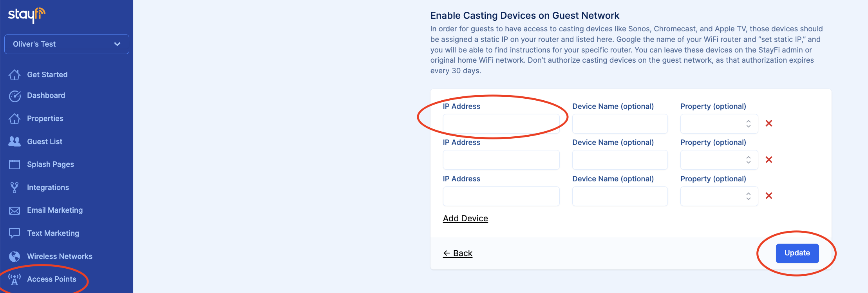Click the Get Started house icon
This screenshot has width=868, height=293.
coord(14,75)
